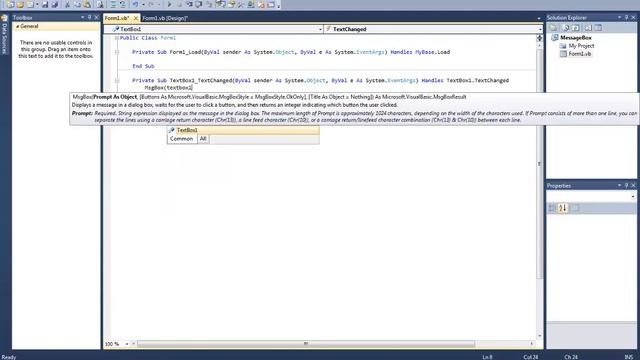This screenshot has height=360, width=640.
Task: Click Solution Explorer Show All Files icon
Action: [565, 28]
